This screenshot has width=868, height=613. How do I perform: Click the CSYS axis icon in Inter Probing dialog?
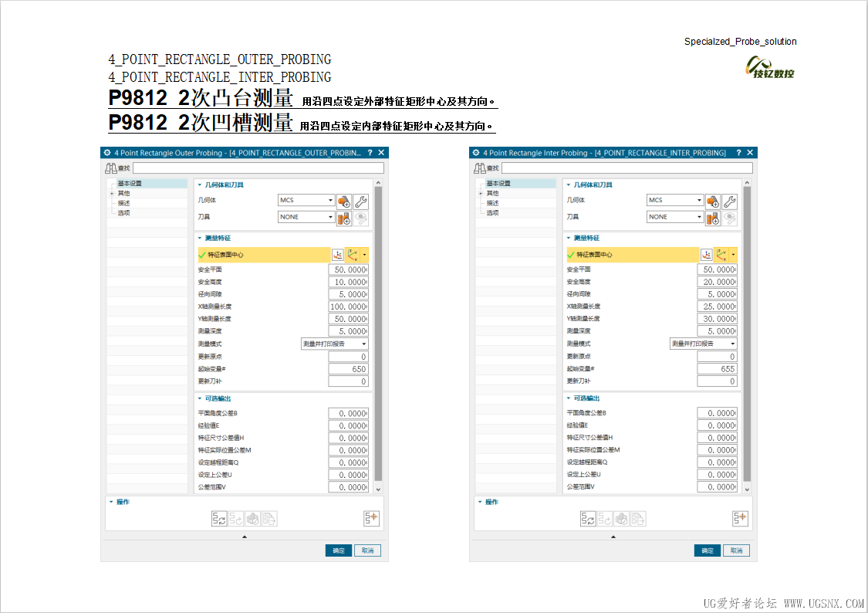click(x=721, y=255)
